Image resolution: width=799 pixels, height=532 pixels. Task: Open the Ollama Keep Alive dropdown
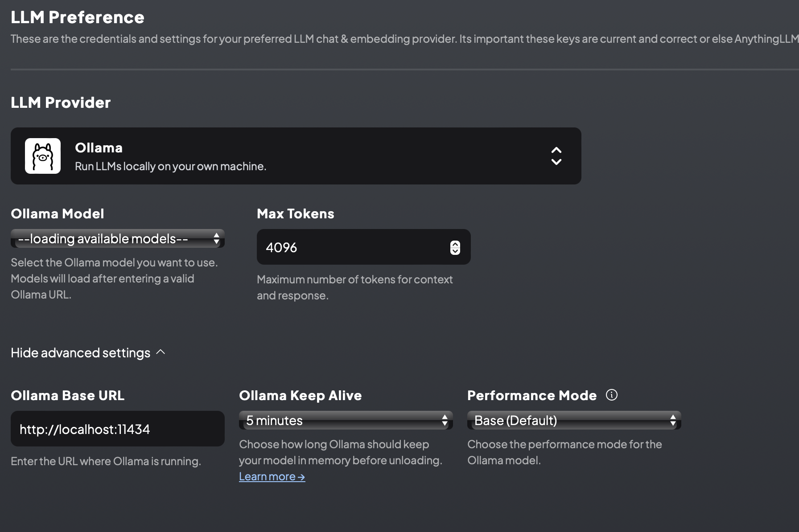coord(339,421)
